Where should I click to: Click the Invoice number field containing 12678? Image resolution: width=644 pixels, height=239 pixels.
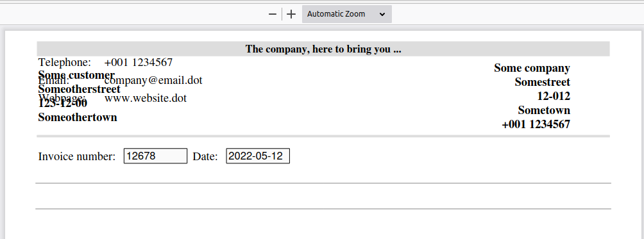(156, 156)
